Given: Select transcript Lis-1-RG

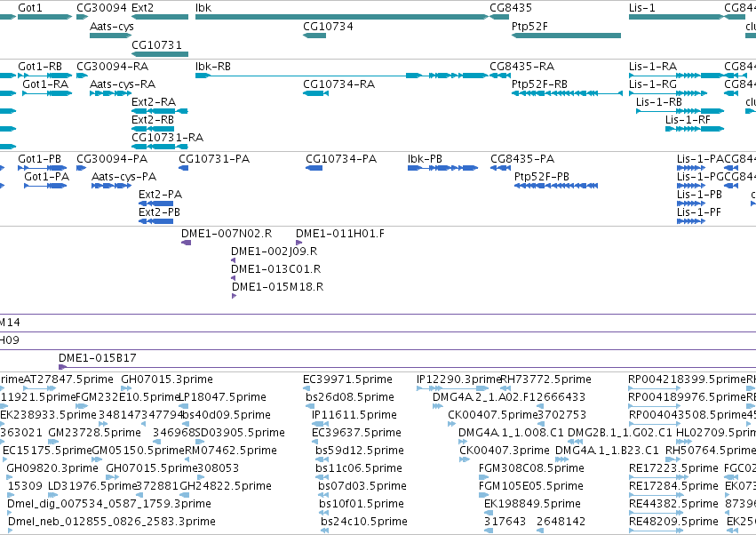Looking at the screenshot, I should click(x=668, y=93).
